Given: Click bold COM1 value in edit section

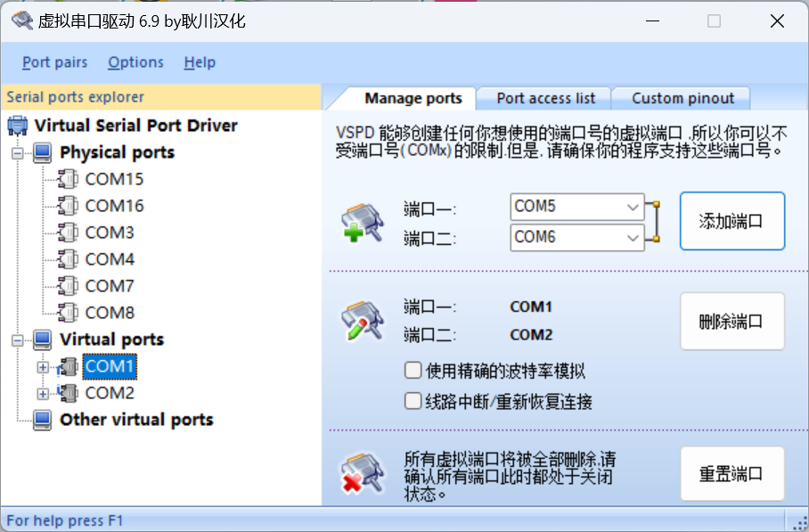Looking at the screenshot, I should [531, 307].
